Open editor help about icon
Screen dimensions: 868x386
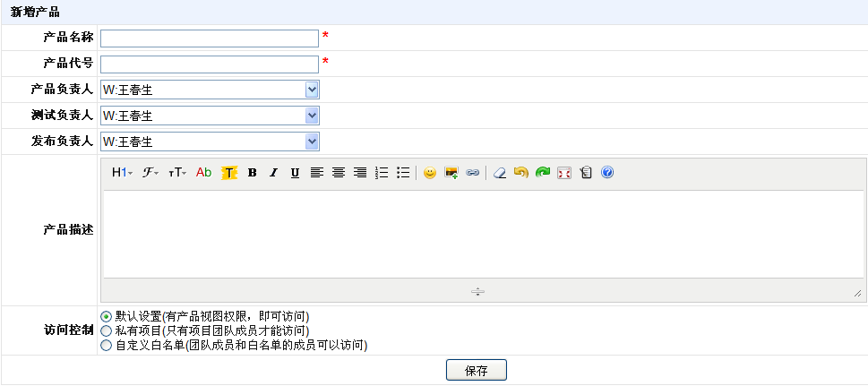607,173
